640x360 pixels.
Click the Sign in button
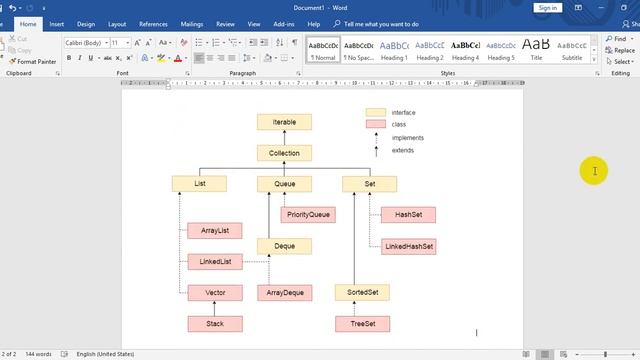pyautogui.click(x=548, y=8)
